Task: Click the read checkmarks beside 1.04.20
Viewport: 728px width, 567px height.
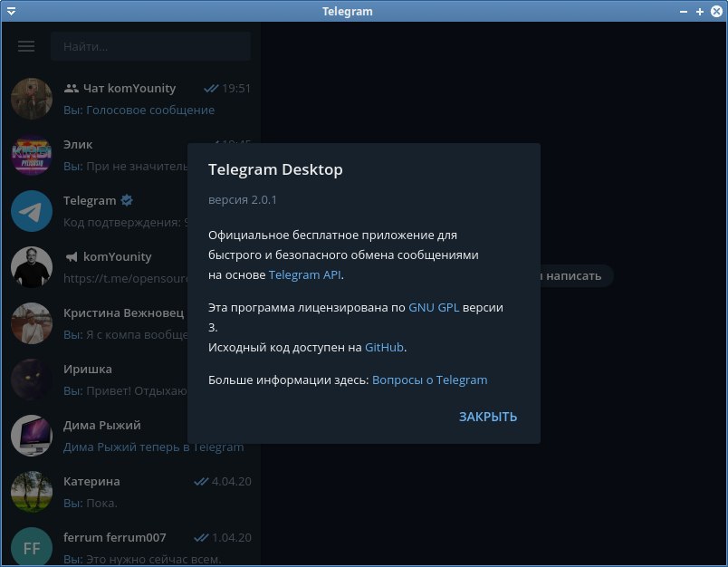Action: coord(201,538)
